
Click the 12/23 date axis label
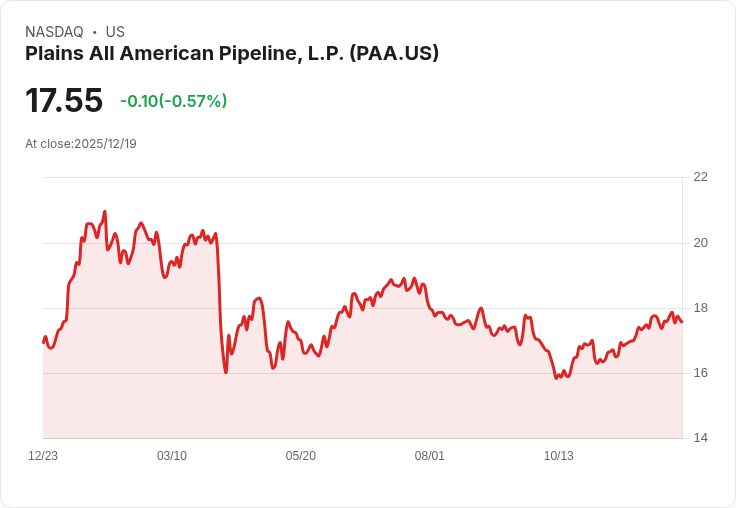click(43, 456)
